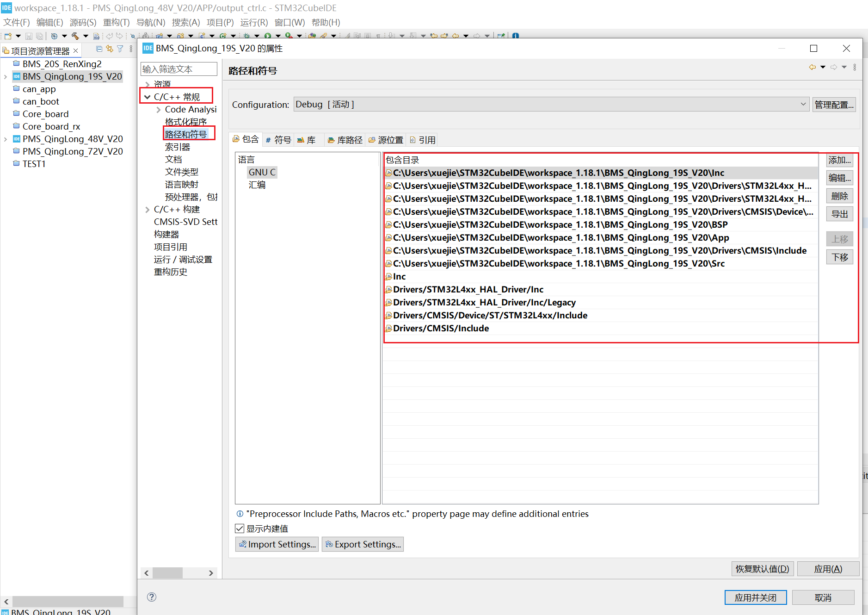This screenshot has width=868, height=615.
Task: Click the binary 010 toolbar icon
Action: click(x=96, y=36)
